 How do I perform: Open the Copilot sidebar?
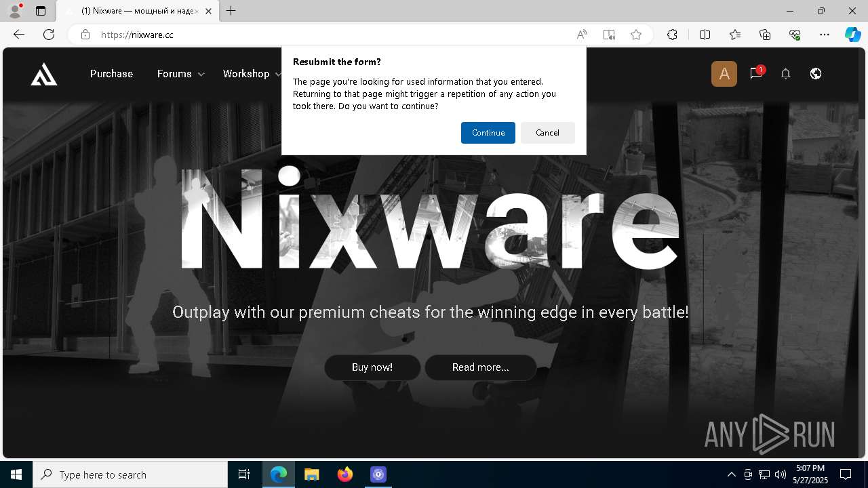click(852, 35)
